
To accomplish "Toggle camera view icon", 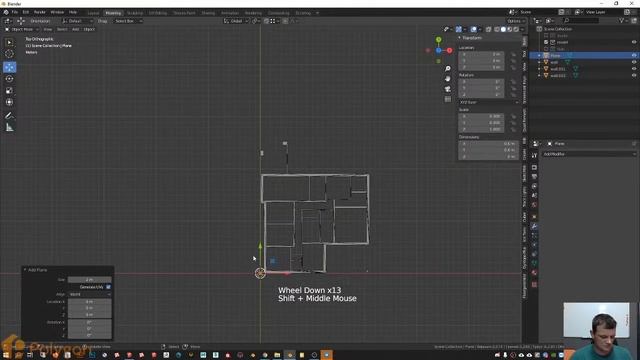I will (x=448, y=89).
